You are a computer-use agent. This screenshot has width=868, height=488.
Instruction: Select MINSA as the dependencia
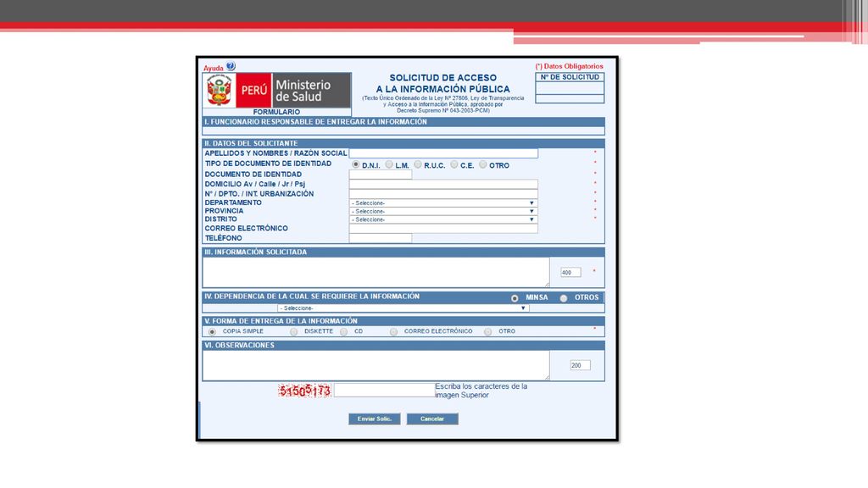point(515,298)
